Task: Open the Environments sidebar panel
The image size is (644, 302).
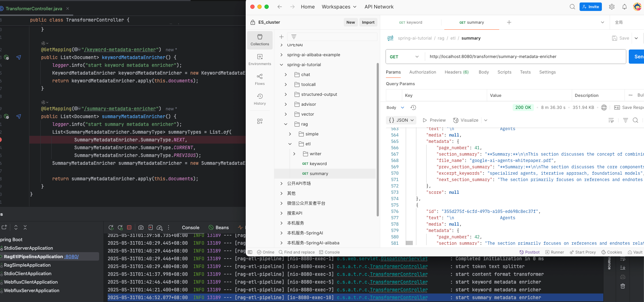Action: 260,60
